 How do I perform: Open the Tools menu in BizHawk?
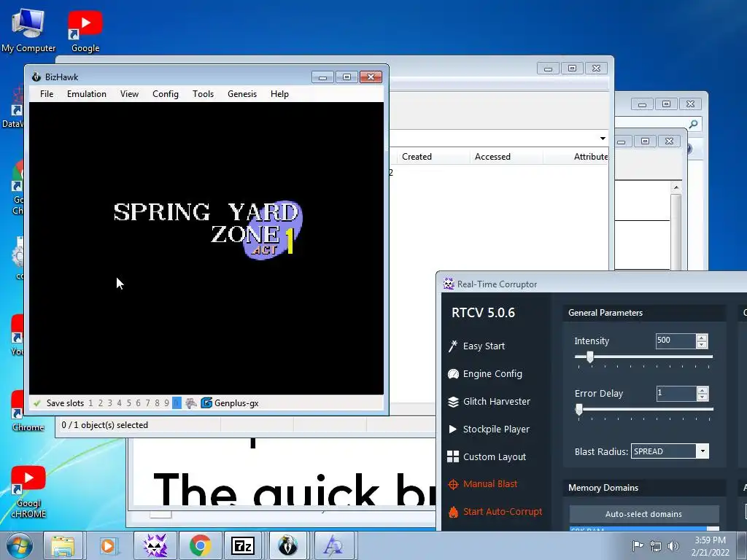(x=203, y=94)
